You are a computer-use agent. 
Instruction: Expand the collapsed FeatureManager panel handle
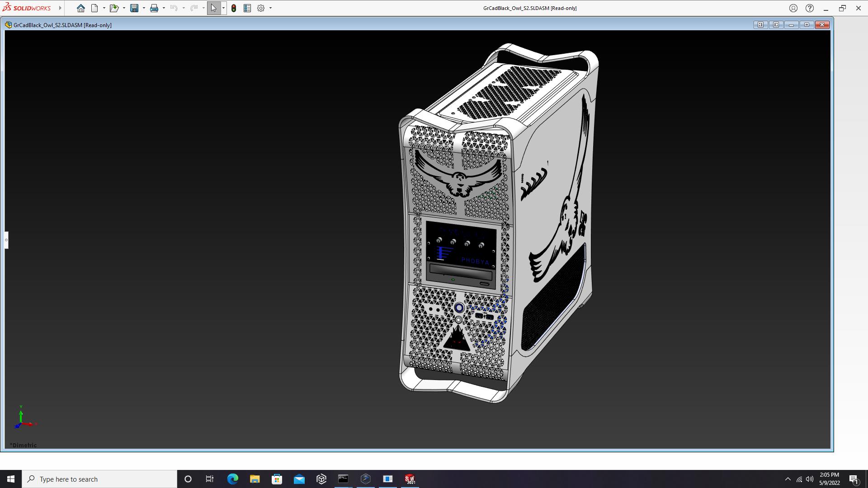(x=6, y=240)
